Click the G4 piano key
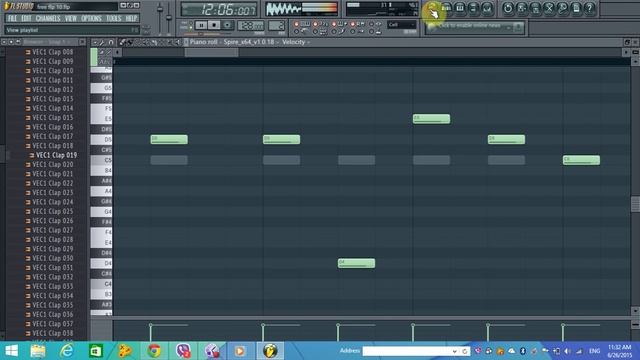The image size is (640, 360). [x=101, y=211]
